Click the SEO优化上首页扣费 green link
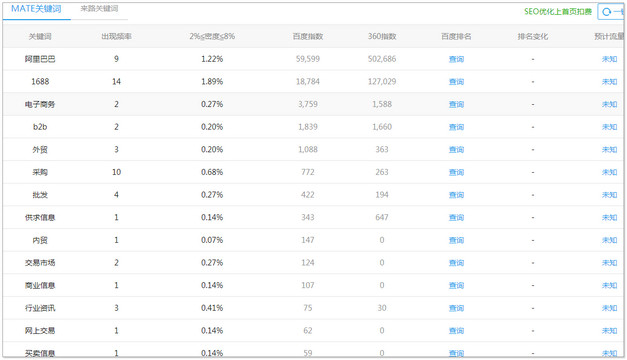Viewport: 627px width, 360px height. click(558, 12)
